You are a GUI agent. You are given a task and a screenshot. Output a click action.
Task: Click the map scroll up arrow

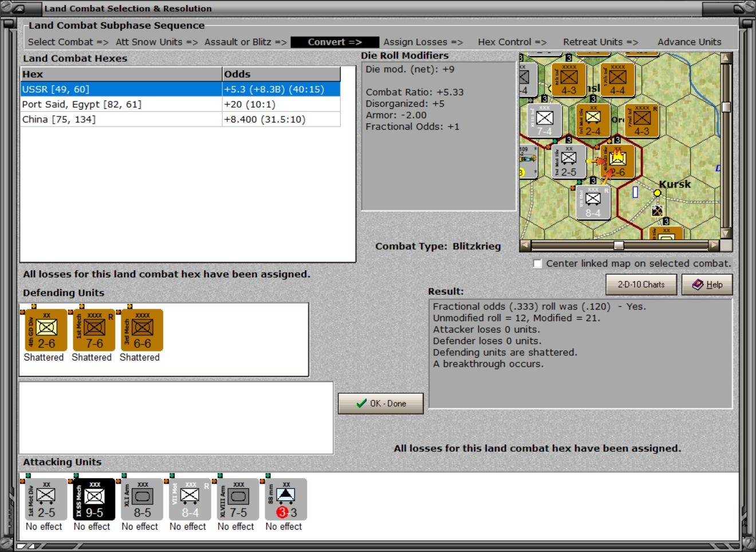pyautogui.click(x=726, y=58)
